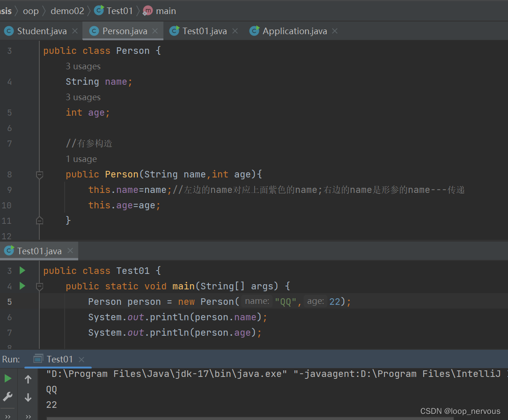Open the Student.java tab

[42, 31]
